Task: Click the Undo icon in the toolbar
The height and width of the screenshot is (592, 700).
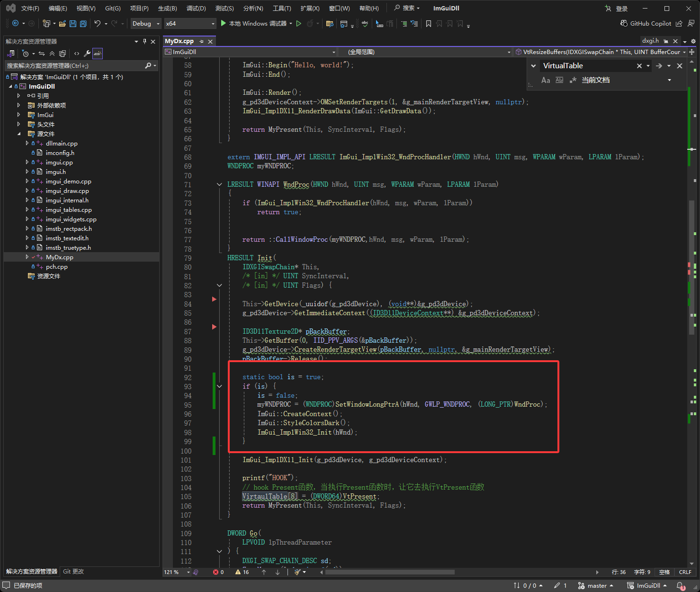Action: pyautogui.click(x=98, y=23)
